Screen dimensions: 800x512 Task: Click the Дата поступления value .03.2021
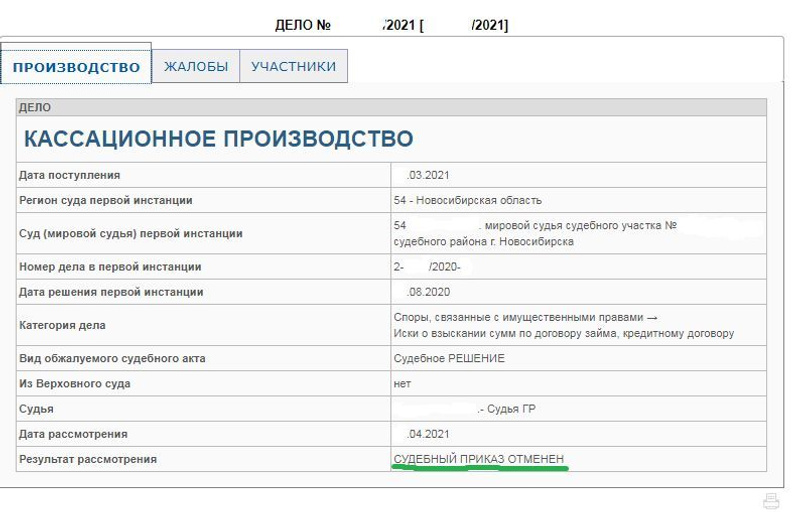428,175
